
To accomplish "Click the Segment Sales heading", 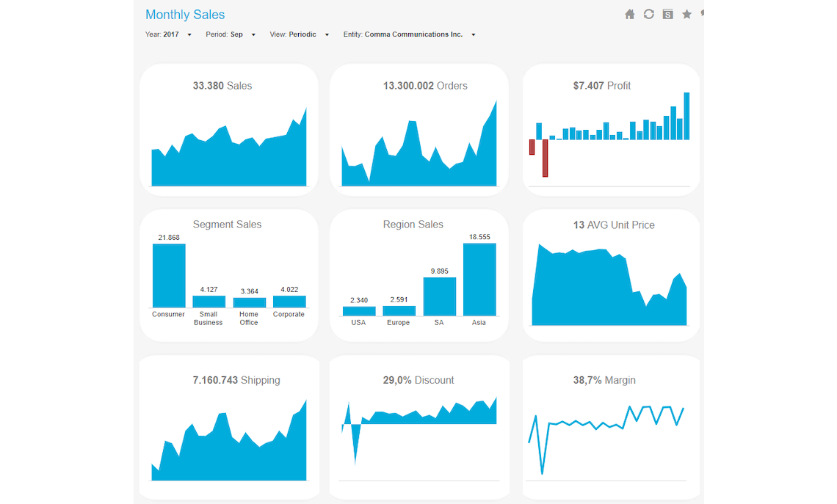I will point(227,224).
